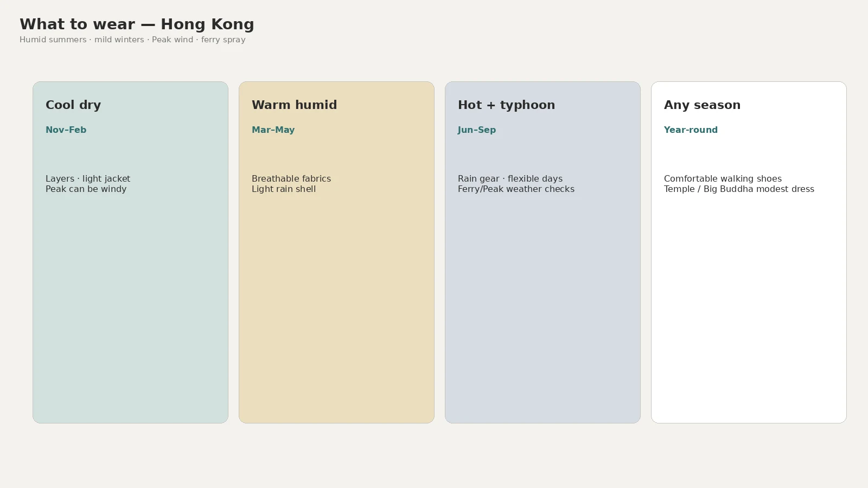The image size is (868, 488).
Task: Select the "Cool dry" card heading
Action: point(73,105)
